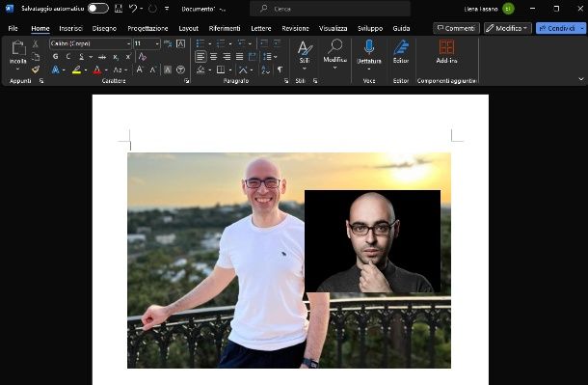Open the Stili styles gallery
This screenshot has height=385, width=588.
[x=305, y=55]
